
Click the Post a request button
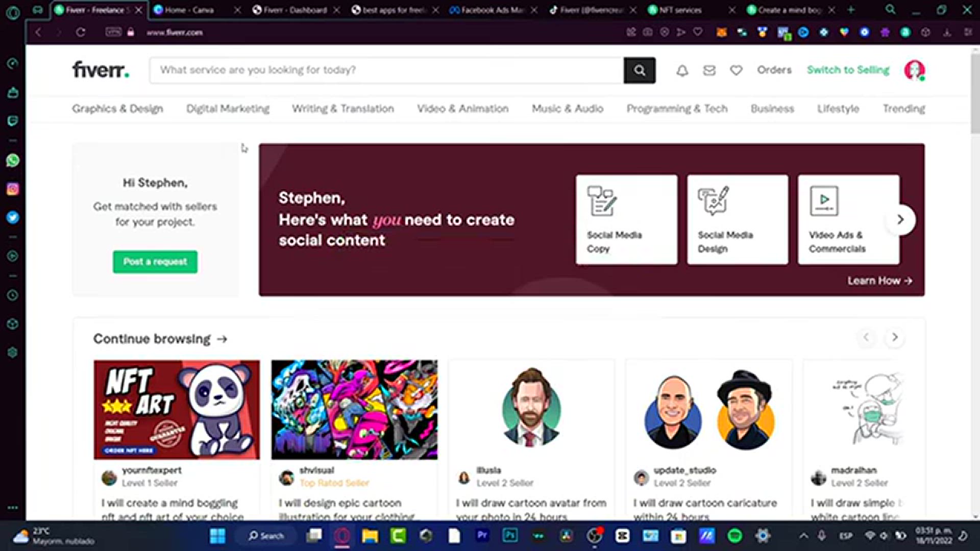(x=155, y=262)
